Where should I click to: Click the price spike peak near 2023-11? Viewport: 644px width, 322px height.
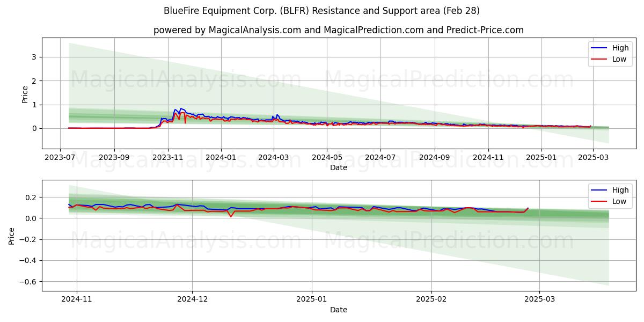click(181, 108)
